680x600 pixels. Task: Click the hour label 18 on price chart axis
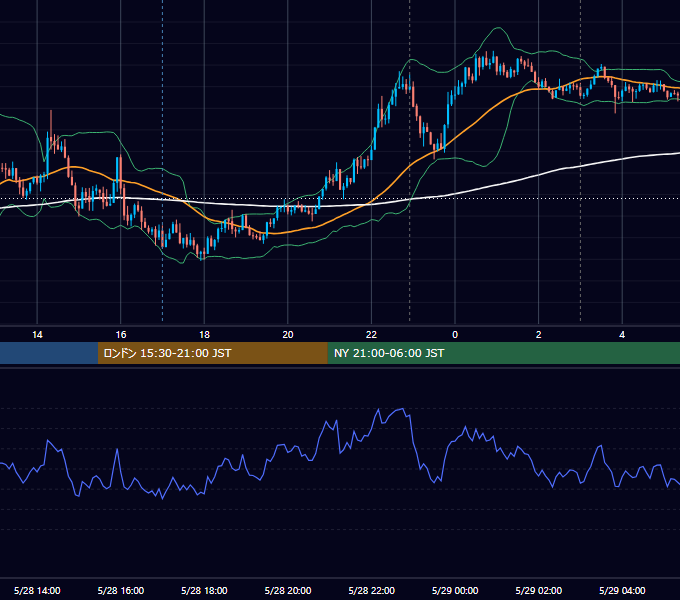204,334
